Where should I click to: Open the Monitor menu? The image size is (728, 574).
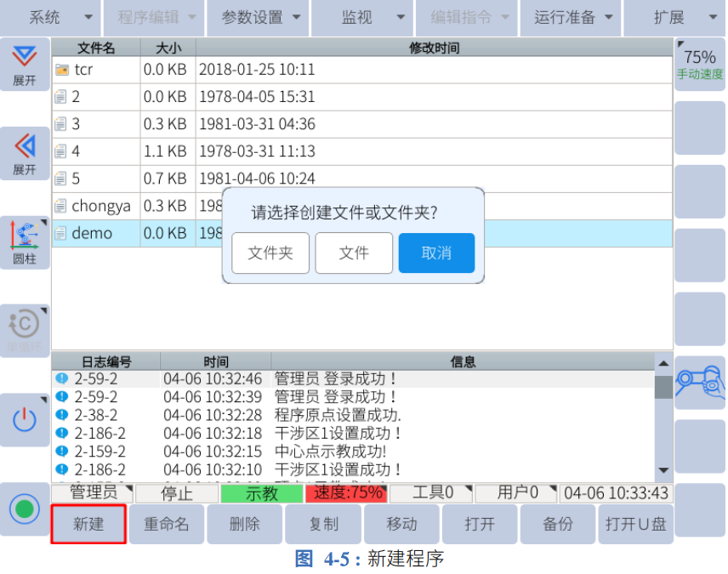[363, 17]
